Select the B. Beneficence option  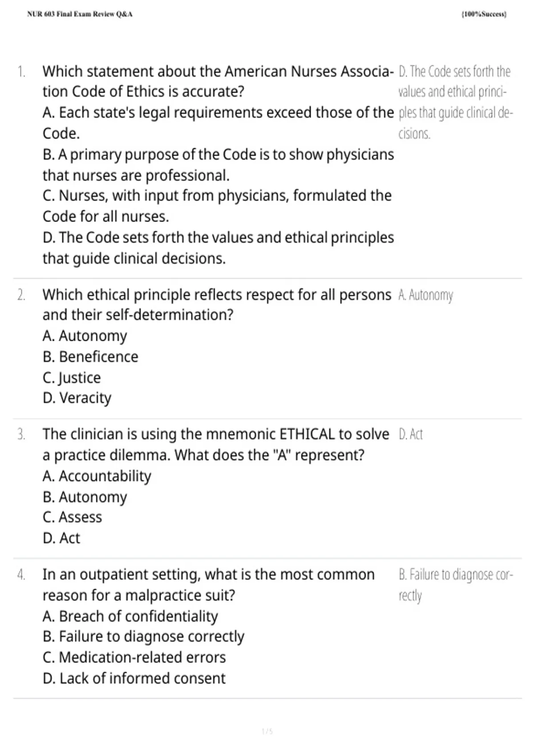[90, 357]
